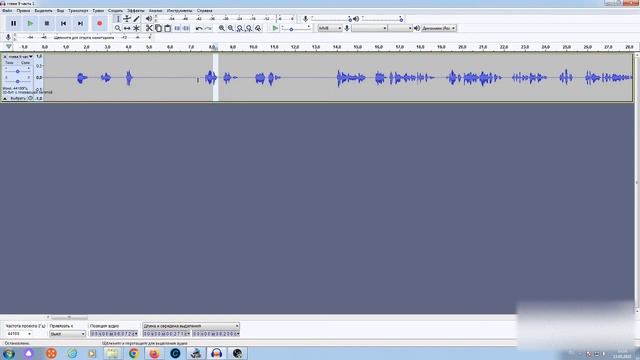This screenshot has height=360, width=640.
Task: Skip to the start of the project
Action: [64, 23]
